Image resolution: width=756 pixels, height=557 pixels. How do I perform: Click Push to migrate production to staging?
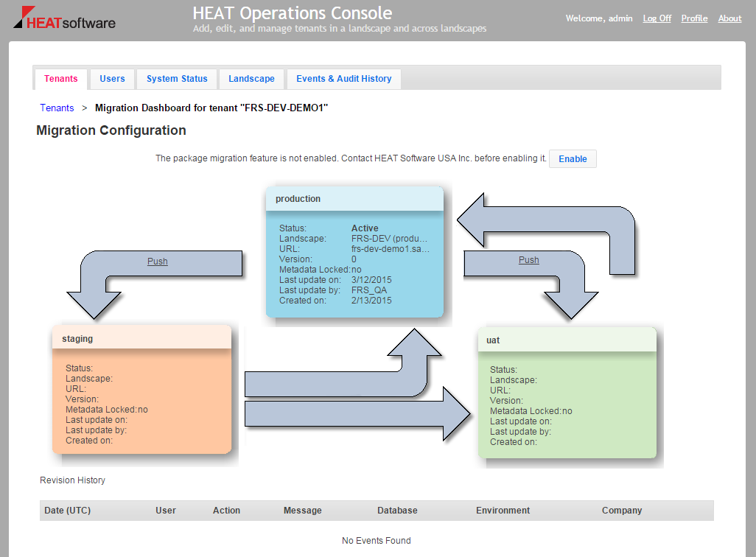[157, 262]
